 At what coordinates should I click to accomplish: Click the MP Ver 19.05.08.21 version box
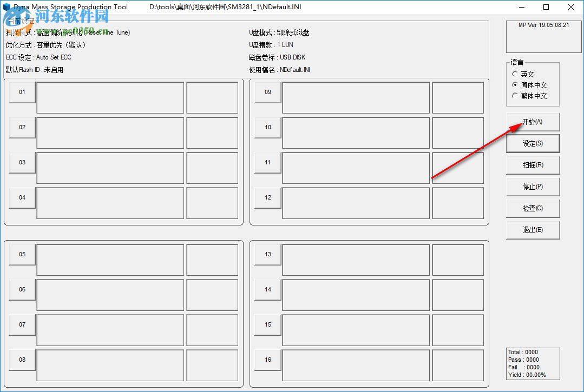(543, 37)
